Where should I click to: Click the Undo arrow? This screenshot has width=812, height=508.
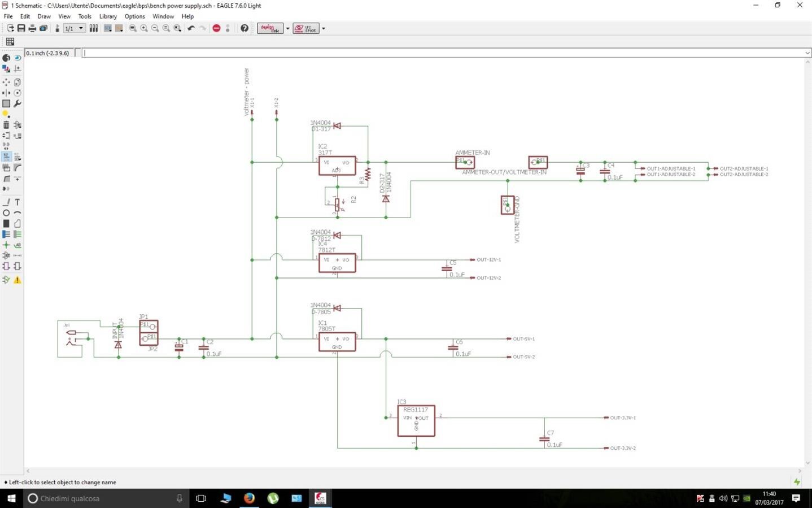(x=191, y=28)
